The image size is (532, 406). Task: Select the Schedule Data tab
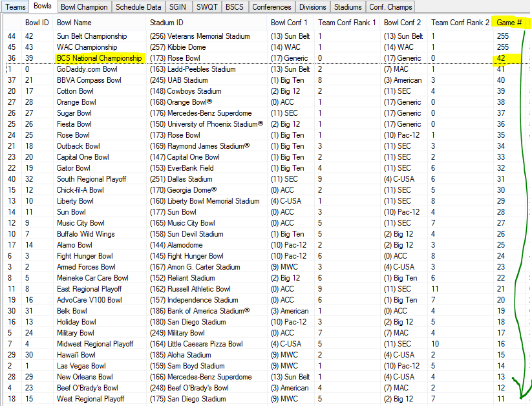tap(138, 6)
